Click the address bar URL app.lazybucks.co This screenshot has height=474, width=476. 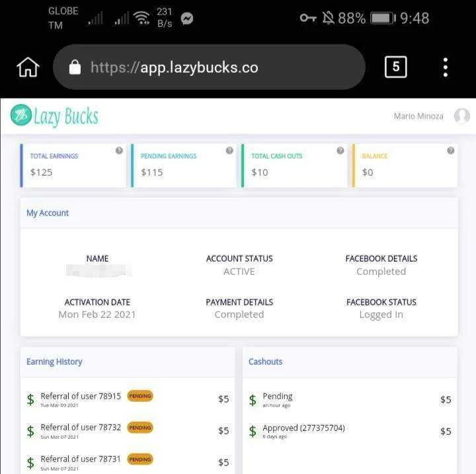(x=175, y=67)
